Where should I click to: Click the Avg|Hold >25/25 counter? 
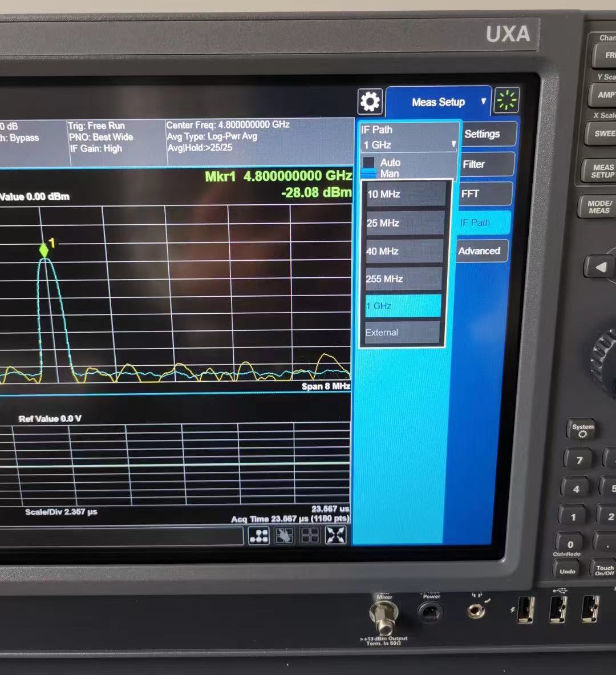click(x=200, y=147)
